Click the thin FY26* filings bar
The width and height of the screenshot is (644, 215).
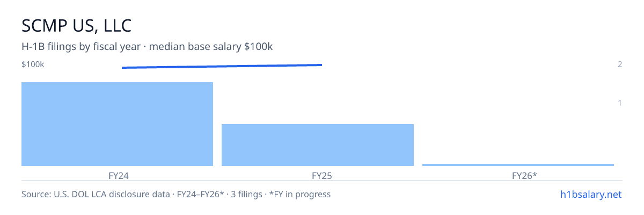518,165
